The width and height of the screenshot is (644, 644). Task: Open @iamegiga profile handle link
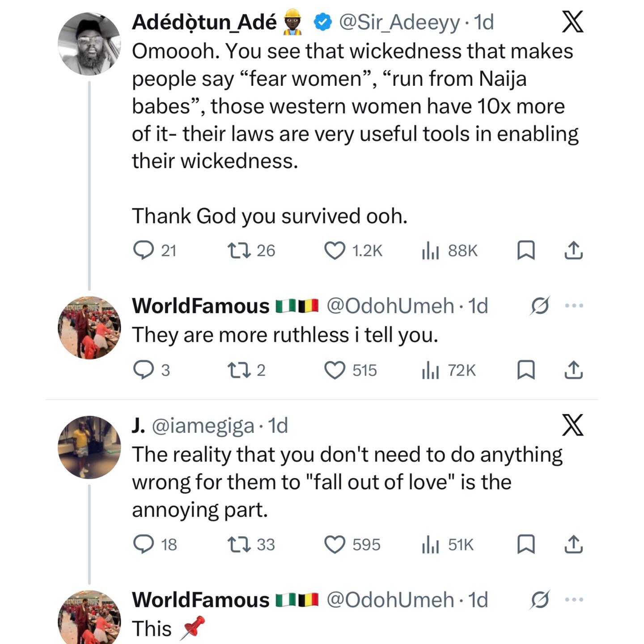[203, 426]
